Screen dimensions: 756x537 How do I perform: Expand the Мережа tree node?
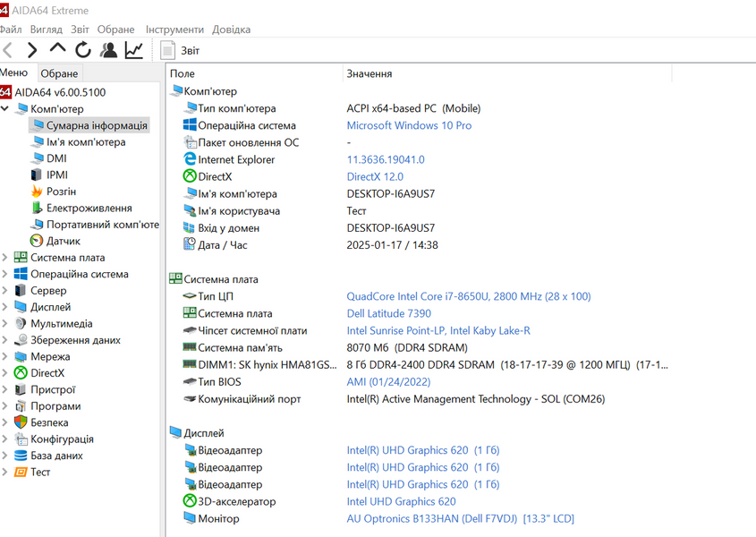pyautogui.click(x=4, y=356)
